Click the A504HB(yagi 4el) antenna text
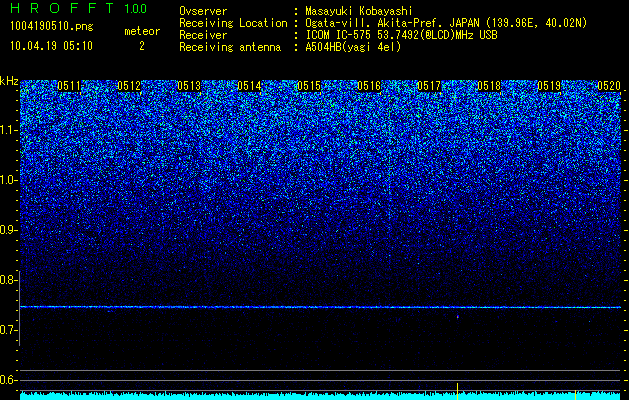This screenshot has height=400, width=629. [353, 47]
